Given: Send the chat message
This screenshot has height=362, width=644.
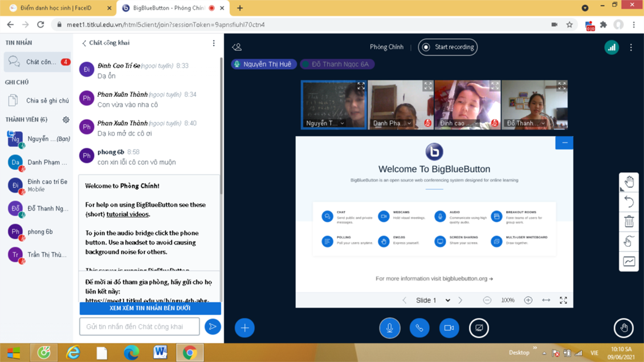Looking at the screenshot, I should [x=213, y=327].
